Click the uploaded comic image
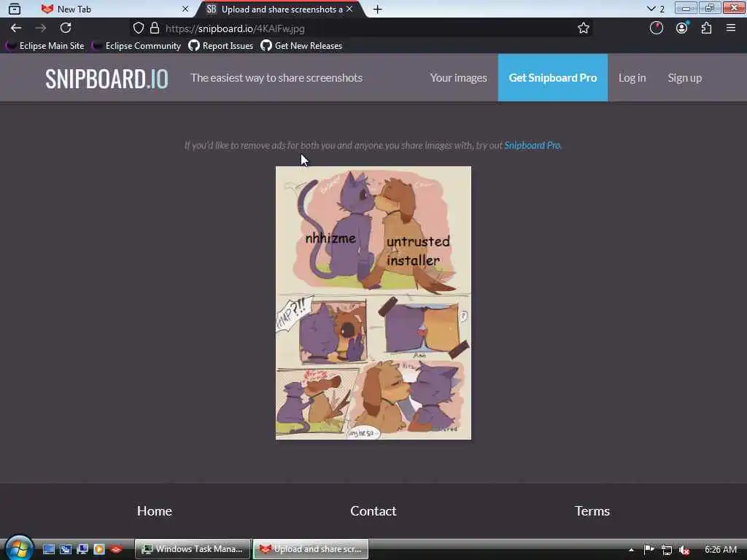Viewport: 747px width, 560px height. (x=373, y=303)
